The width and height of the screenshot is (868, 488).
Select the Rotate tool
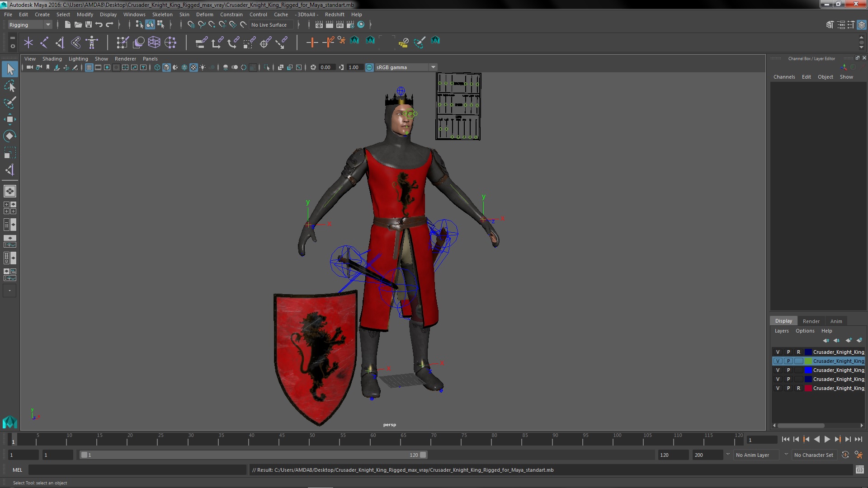[x=10, y=136]
